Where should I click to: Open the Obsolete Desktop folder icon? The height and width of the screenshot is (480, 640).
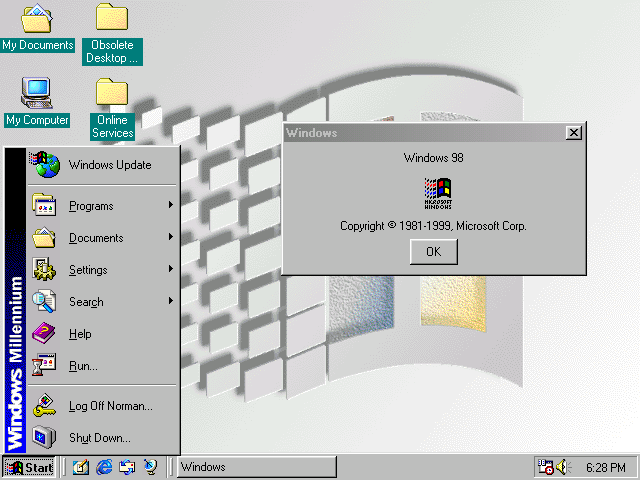pos(112,18)
